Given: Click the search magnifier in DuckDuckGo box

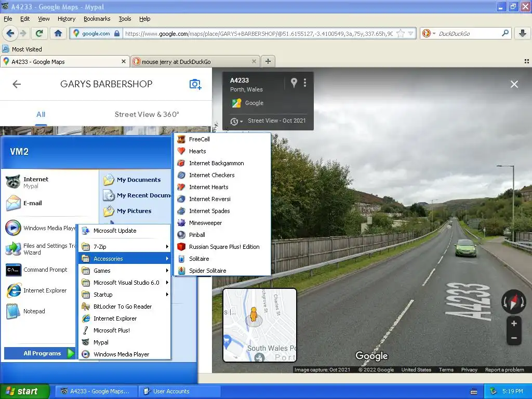Looking at the screenshot, I should 505,33.
